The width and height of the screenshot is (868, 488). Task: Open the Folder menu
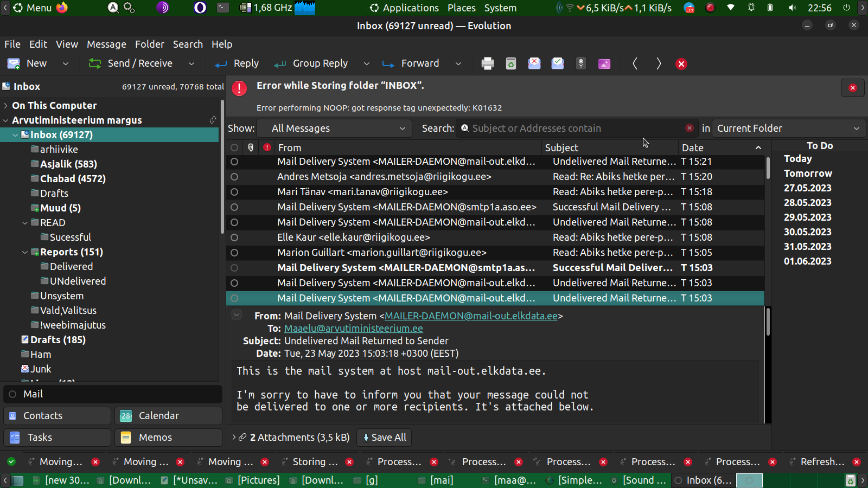(x=149, y=44)
